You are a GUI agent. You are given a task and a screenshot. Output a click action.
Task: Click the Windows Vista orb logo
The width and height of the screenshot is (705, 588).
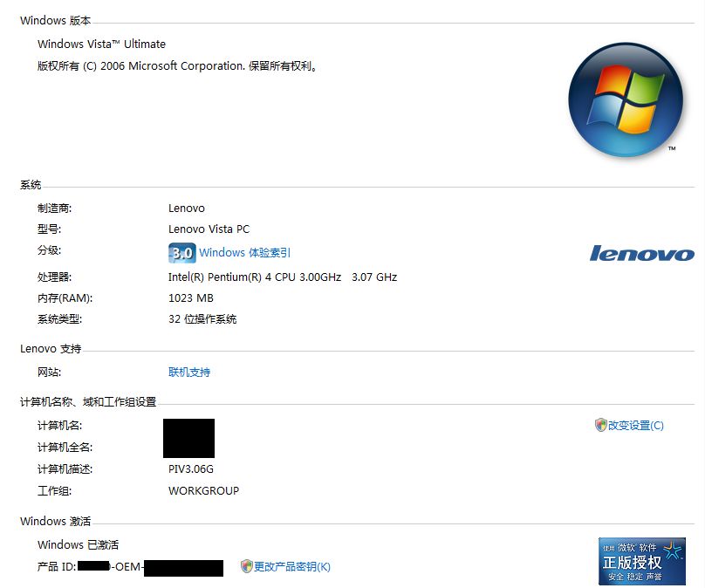click(x=626, y=99)
